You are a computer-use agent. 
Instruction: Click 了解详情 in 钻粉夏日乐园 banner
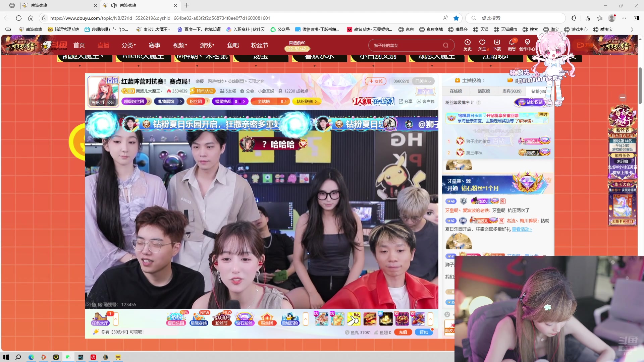[524, 121]
